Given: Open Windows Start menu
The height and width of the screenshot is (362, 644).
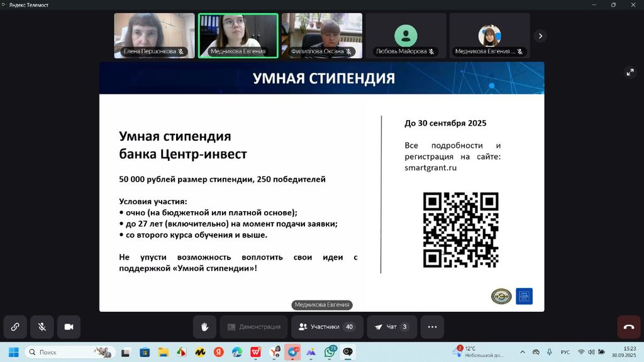Looking at the screenshot, I should pos(13,352).
